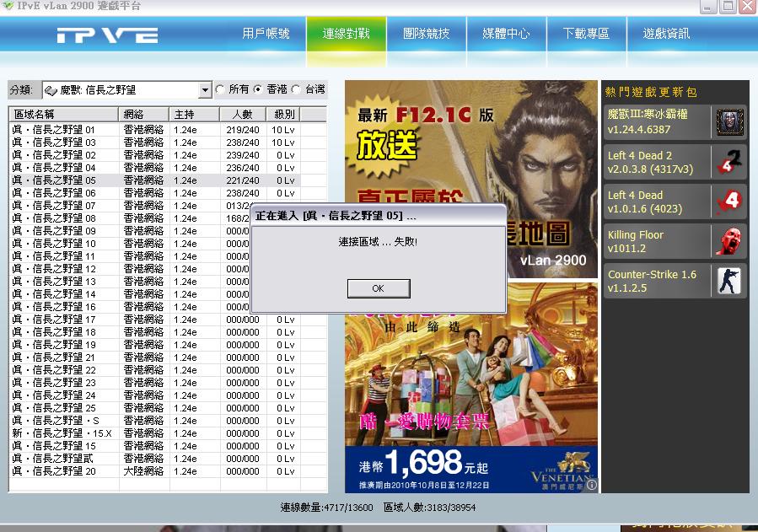
Task: Click OK in the connection failed dialog
Action: 379,288
